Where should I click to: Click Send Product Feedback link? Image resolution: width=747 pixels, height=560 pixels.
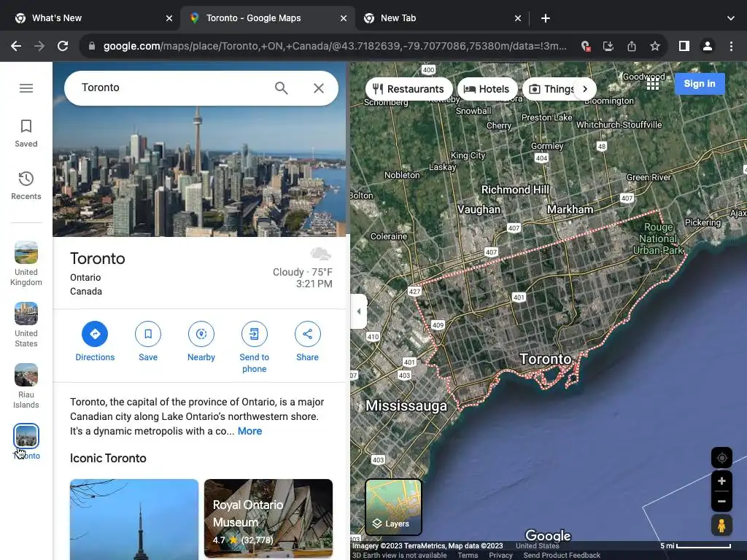tap(562, 555)
